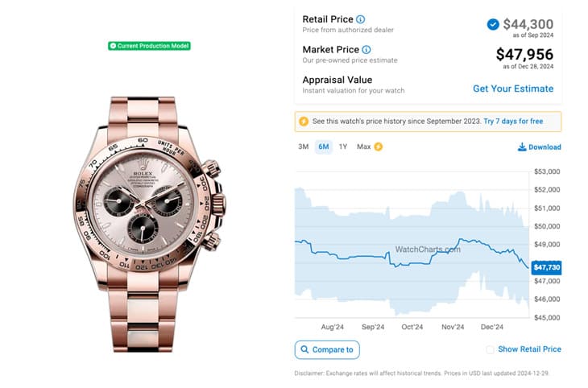Click the Market Price info icon

click(x=366, y=50)
